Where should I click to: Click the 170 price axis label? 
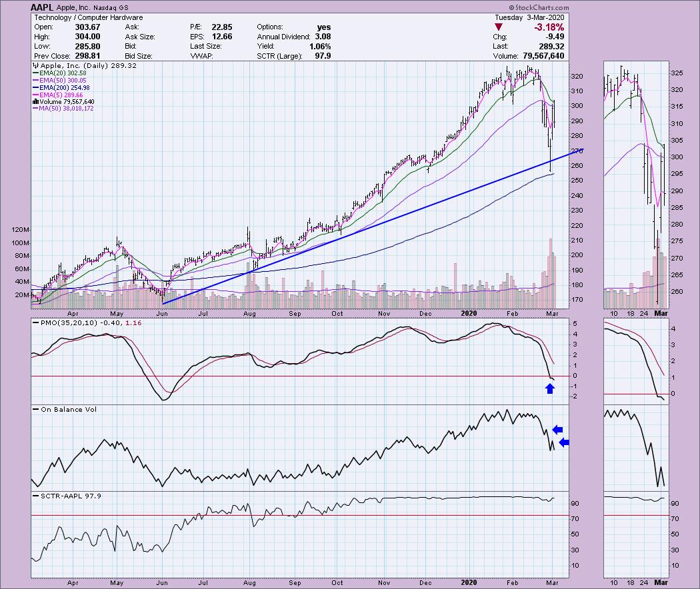coord(577,300)
